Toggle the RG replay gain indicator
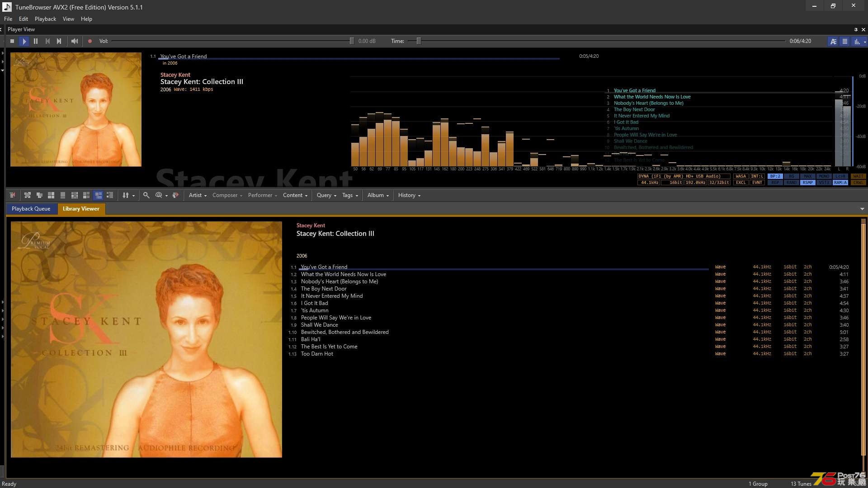Screen dimensions: 868x488 [x=791, y=176]
